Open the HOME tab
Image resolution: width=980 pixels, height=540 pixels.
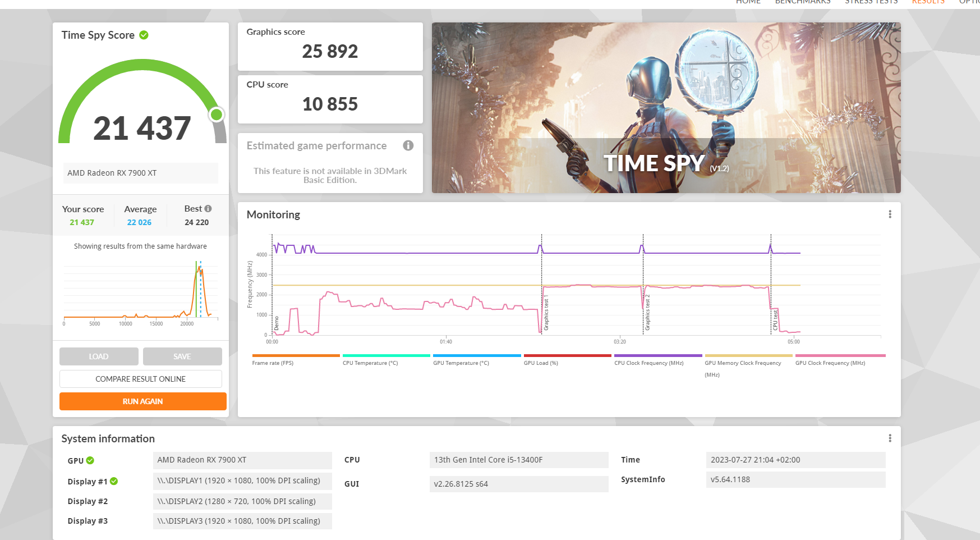point(748,2)
